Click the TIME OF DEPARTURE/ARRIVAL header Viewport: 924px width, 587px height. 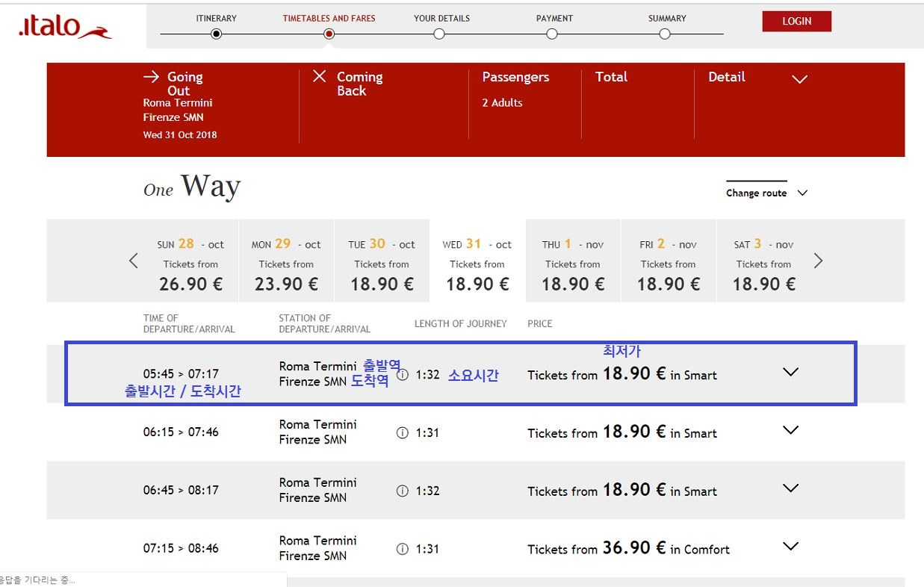189,323
